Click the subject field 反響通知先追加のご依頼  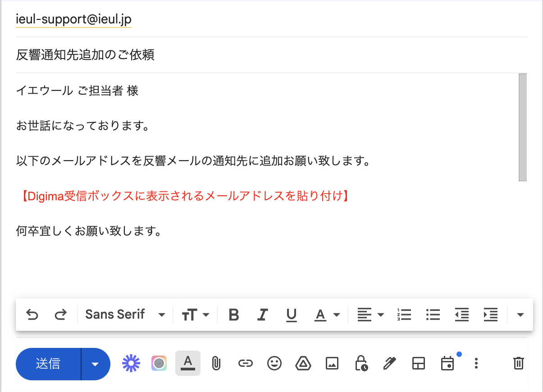click(x=271, y=55)
